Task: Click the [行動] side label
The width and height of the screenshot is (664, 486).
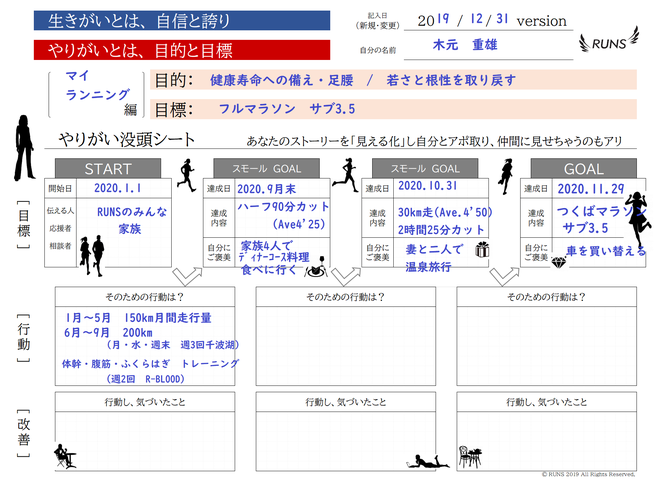Action: coord(23,338)
